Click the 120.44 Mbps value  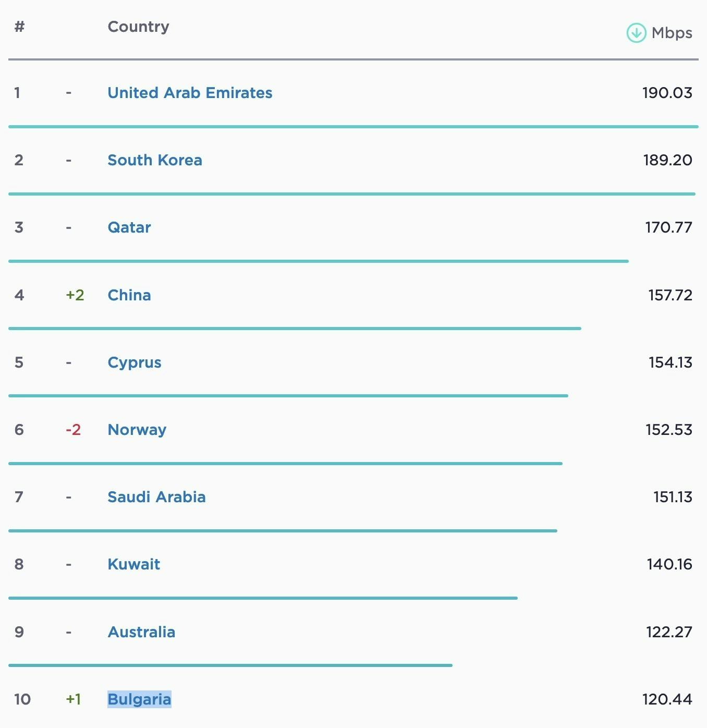pyautogui.click(x=667, y=699)
